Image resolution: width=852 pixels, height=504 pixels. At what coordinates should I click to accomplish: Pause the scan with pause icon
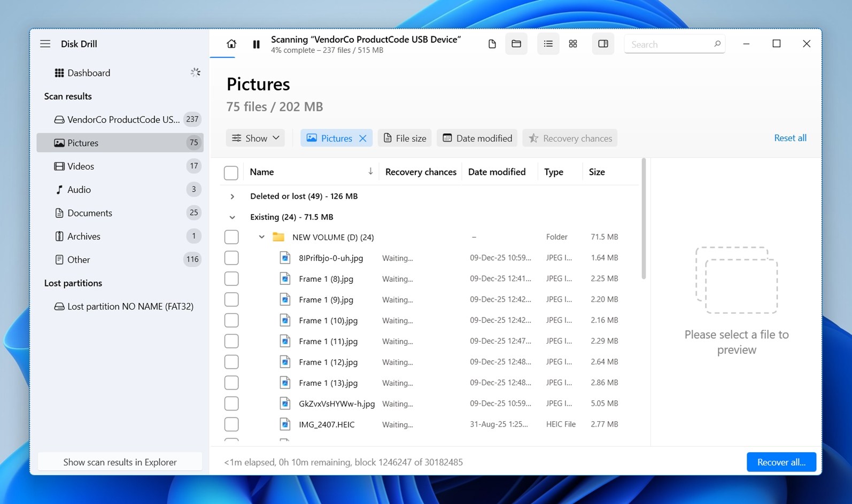[x=256, y=44]
